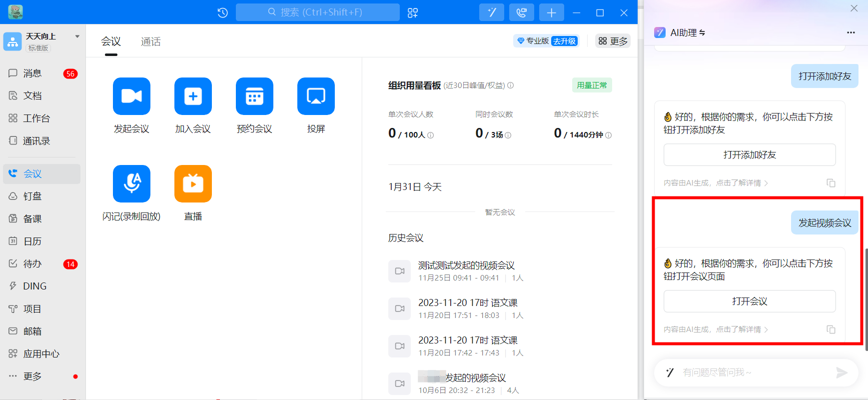
Task: Click the 用量正常 status badge
Action: point(592,85)
